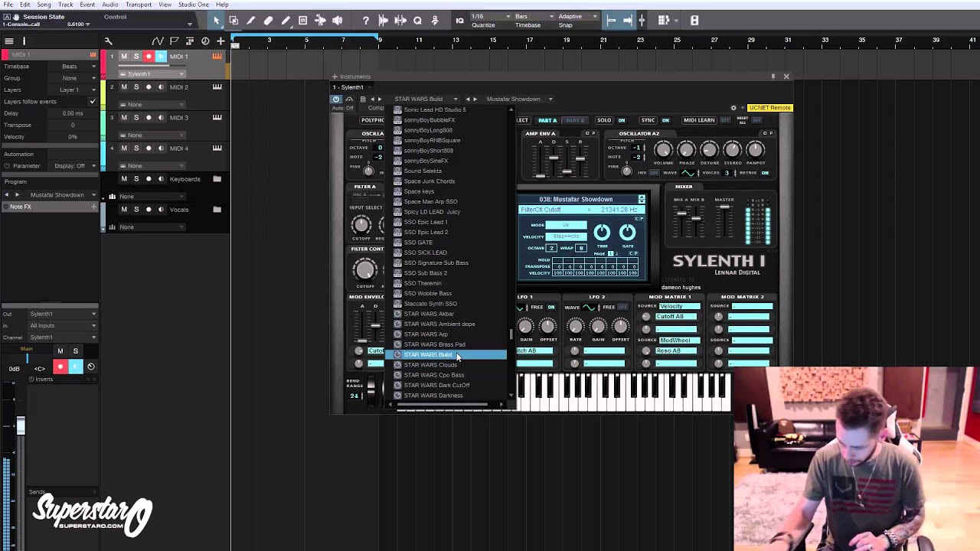The height and width of the screenshot is (551, 980).
Task: Click the MIDI LEARN button in Sylenth1
Action: [700, 120]
